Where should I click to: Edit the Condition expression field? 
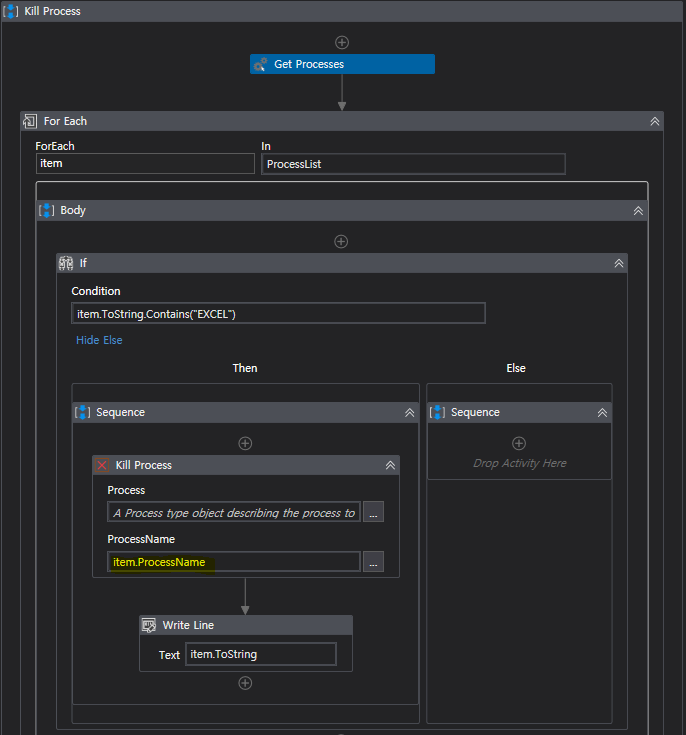(x=279, y=314)
